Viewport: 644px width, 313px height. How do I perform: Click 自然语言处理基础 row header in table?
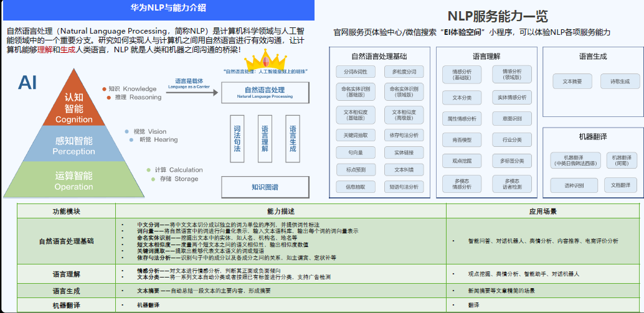pos(66,241)
